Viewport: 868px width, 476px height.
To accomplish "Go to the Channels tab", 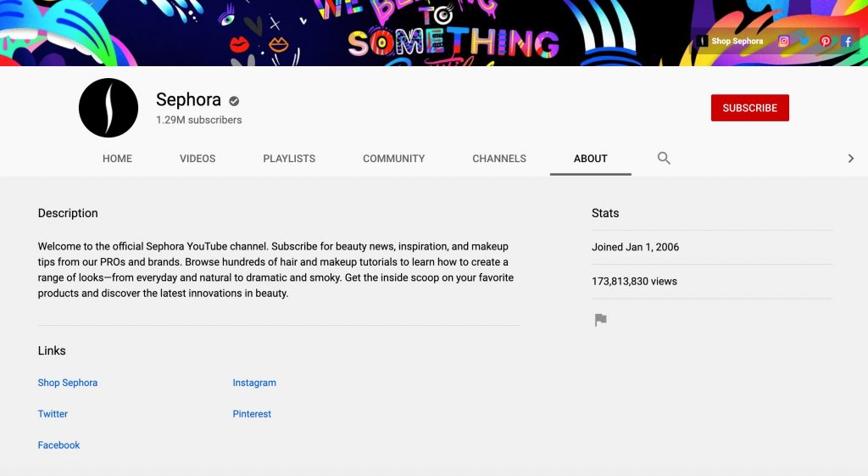I will pos(499,159).
